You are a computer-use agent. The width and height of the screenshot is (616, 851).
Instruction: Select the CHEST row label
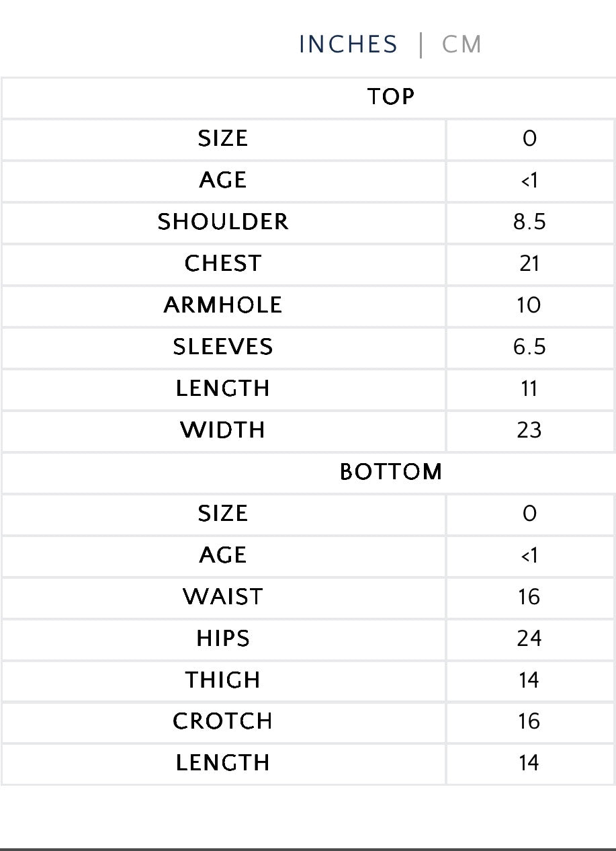click(223, 264)
